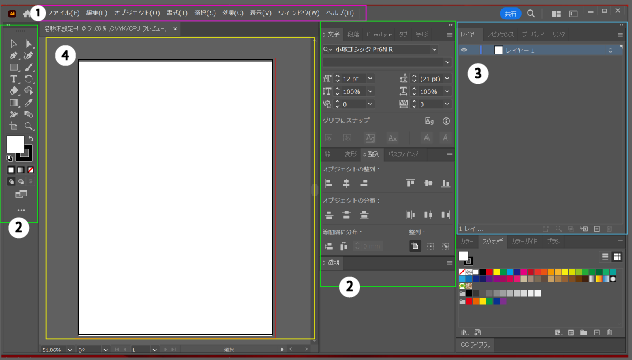Open the ウィンドウ(W) menu

298,13
